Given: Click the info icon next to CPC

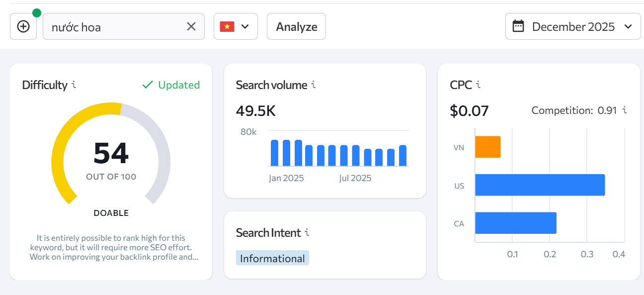Looking at the screenshot, I should (478, 85).
